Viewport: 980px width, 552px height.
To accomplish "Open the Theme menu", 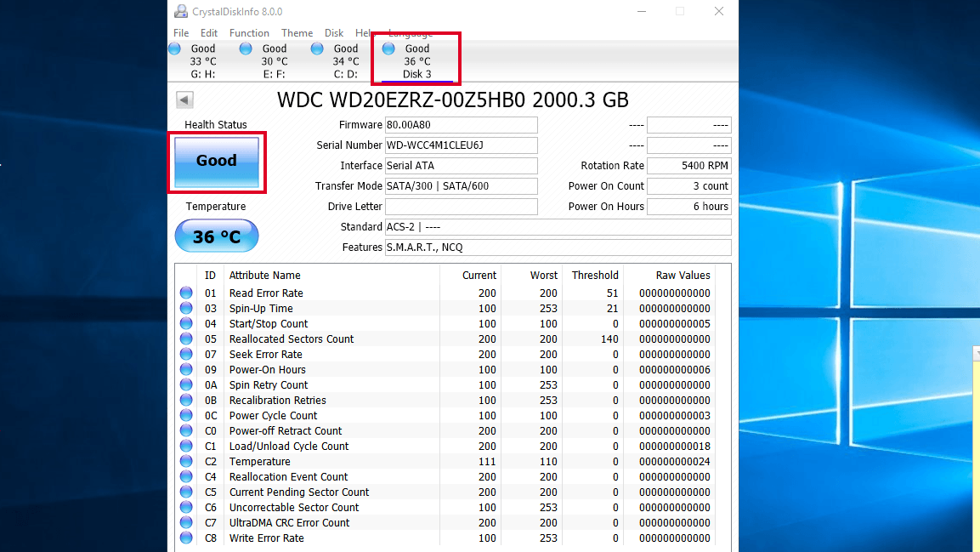I will coord(297,32).
